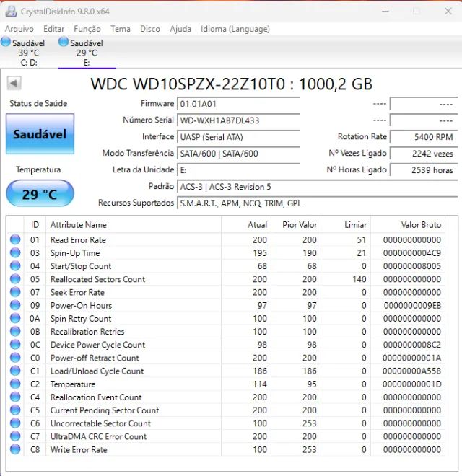Click the Pior Valor column header

coord(296,224)
